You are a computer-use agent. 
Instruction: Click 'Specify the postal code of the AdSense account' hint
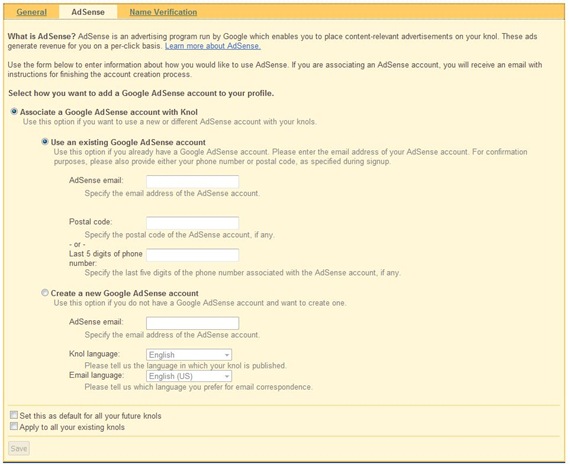(x=180, y=235)
